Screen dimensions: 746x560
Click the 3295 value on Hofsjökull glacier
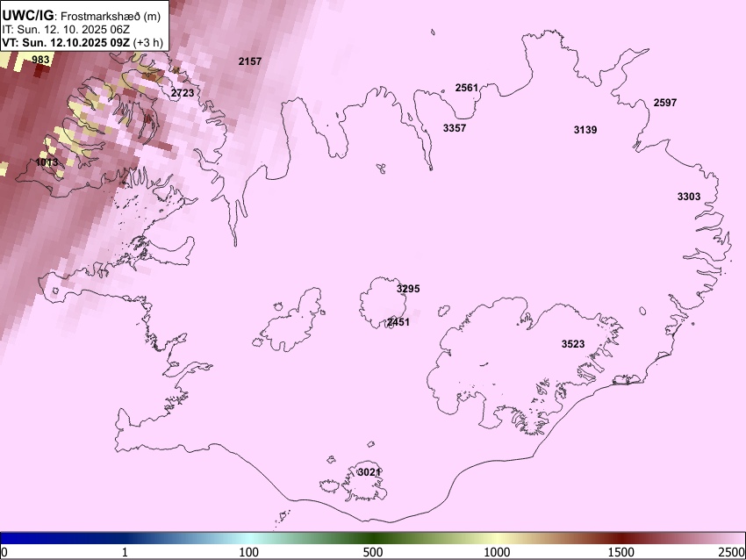[408, 289]
